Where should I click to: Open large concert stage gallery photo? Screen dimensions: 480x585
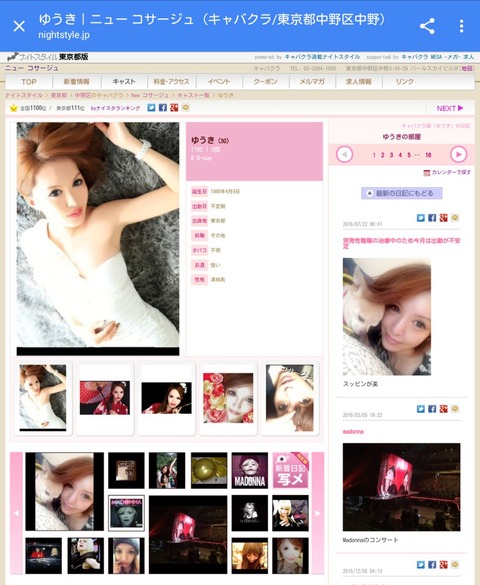click(188, 535)
